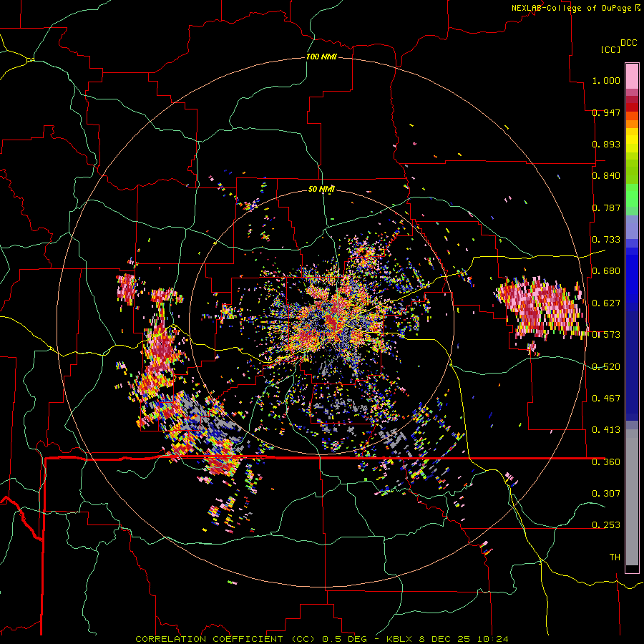Click the Correlation Coefficient caption at bottom
Image resolution: width=644 pixels, height=644 pixels.
click(x=321, y=639)
